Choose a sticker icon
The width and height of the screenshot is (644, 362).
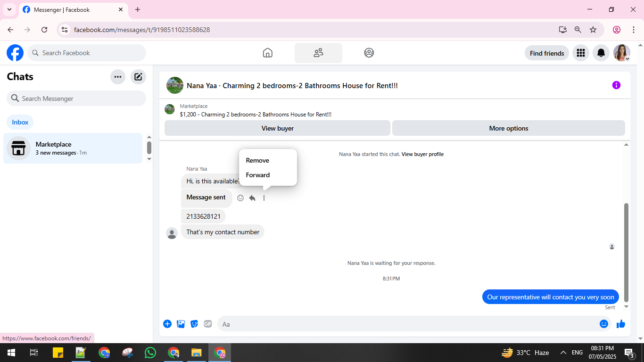(194, 324)
